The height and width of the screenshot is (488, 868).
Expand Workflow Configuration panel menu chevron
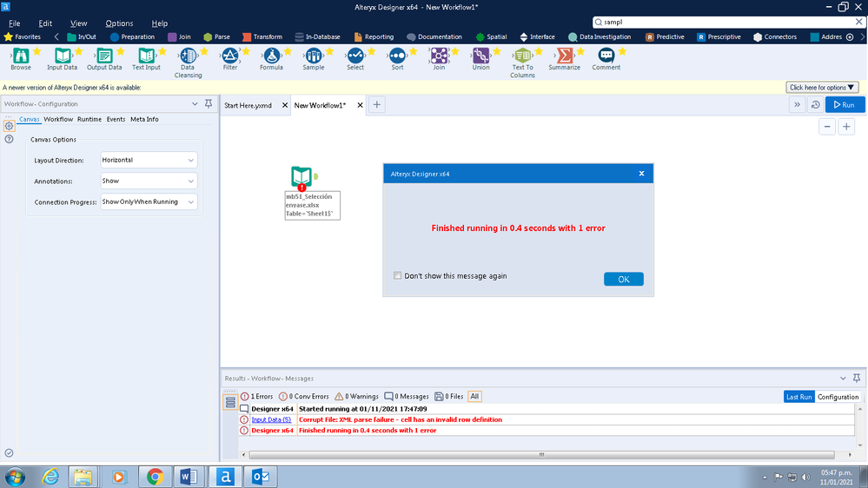click(195, 104)
